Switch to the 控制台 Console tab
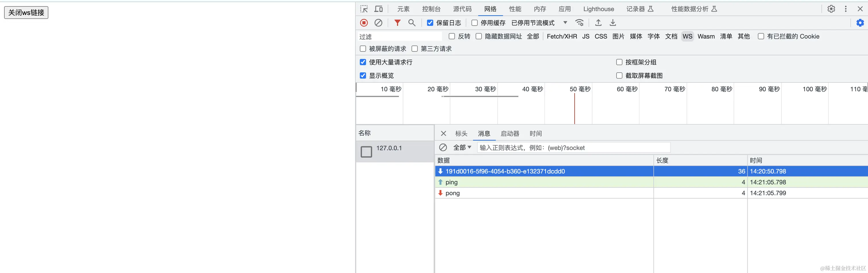 431,9
